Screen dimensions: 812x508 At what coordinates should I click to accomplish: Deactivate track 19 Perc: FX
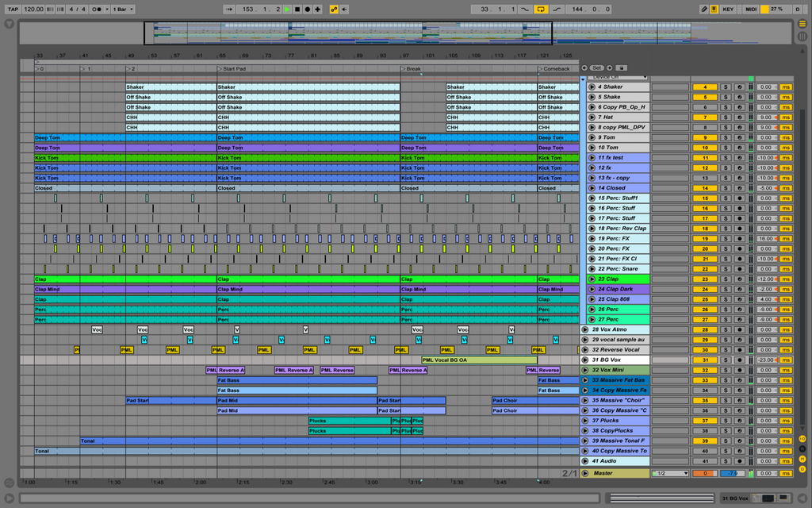pos(704,238)
